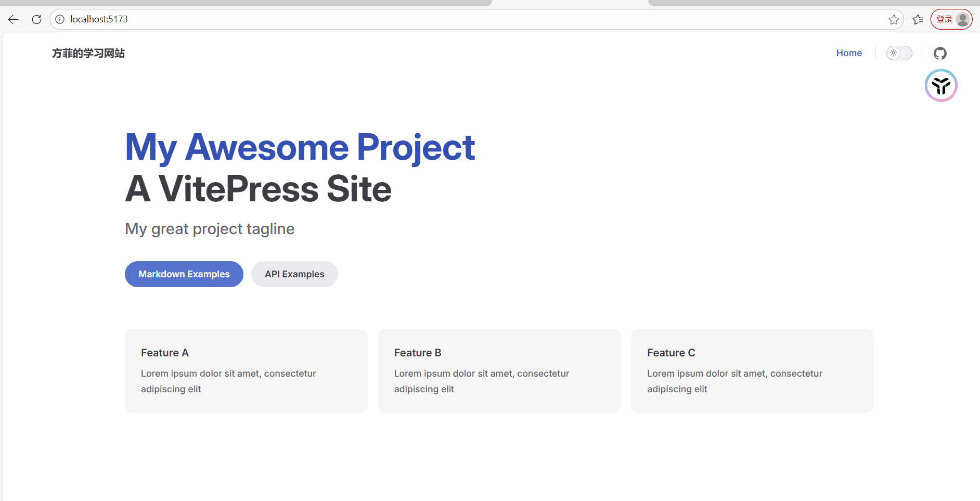This screenshot has height=501, width=980.
Task: Open API Examples button
Action: pos(294,274)
